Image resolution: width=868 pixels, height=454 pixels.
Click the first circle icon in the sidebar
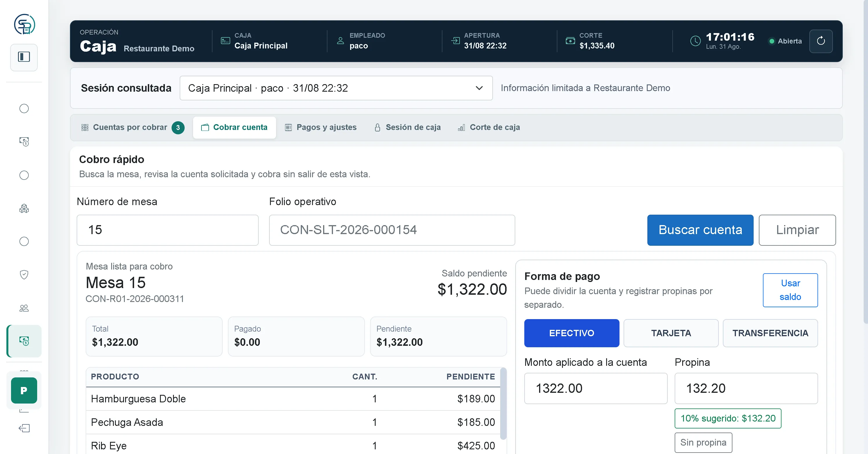click(24, 108)
